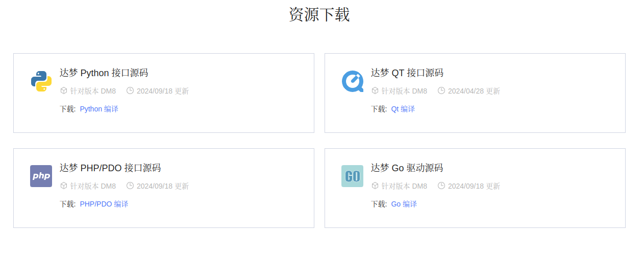This screenshot has height=275, width=644.
Task: Click the "资源下载" page heading
Action: point(319,14)
